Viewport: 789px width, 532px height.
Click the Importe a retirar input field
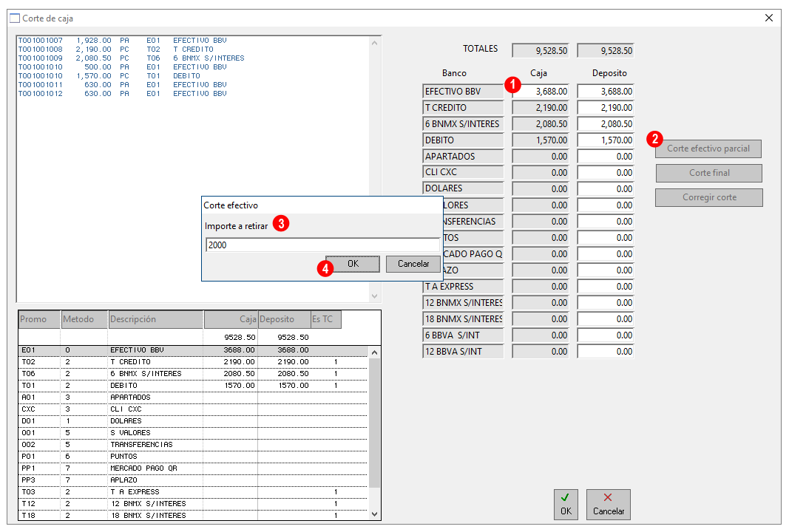(322, 245)
